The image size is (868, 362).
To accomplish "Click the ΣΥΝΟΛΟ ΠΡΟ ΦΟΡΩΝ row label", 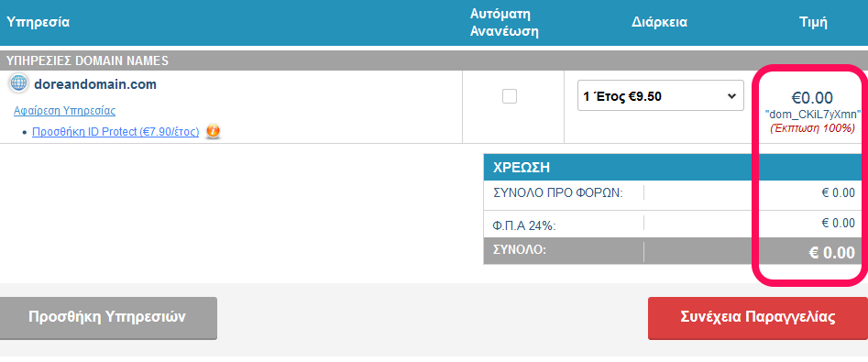I will point(558,193).
